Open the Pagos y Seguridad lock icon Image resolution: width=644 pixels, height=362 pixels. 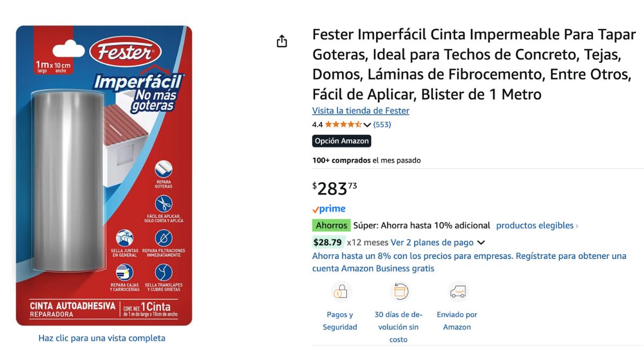(340, 292)
